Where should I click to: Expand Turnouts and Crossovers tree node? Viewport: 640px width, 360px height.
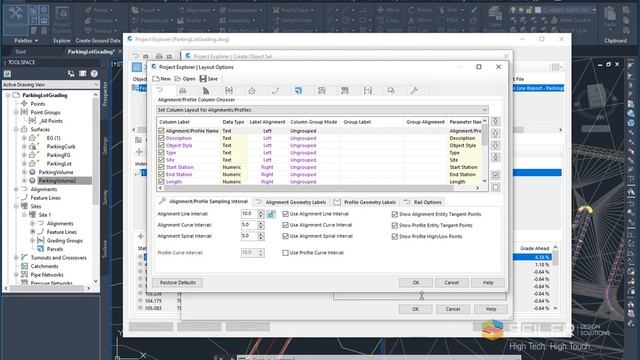pos(16,258)
